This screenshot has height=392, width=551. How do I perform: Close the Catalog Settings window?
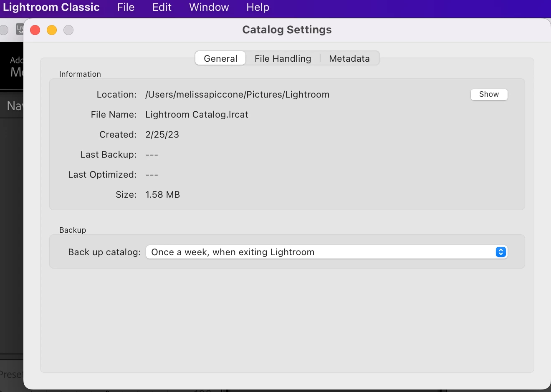[x=35, y=30]
